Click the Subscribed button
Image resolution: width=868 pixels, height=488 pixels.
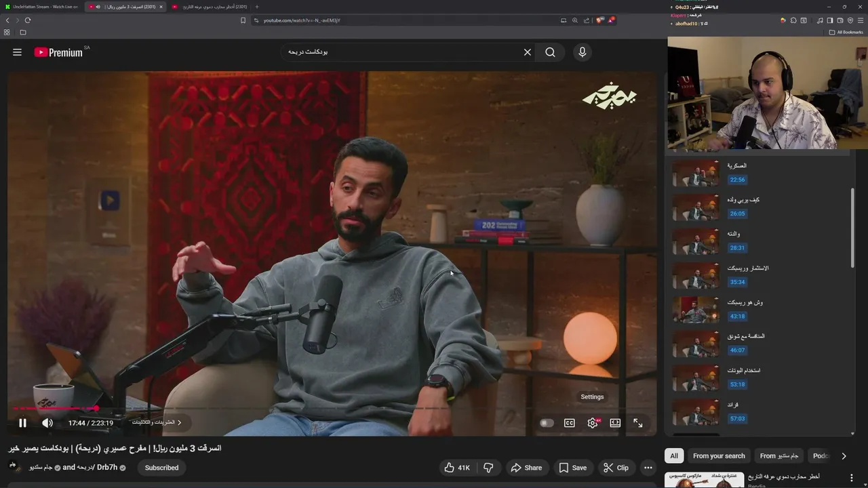pyautogui.click(x=161, y=468)
